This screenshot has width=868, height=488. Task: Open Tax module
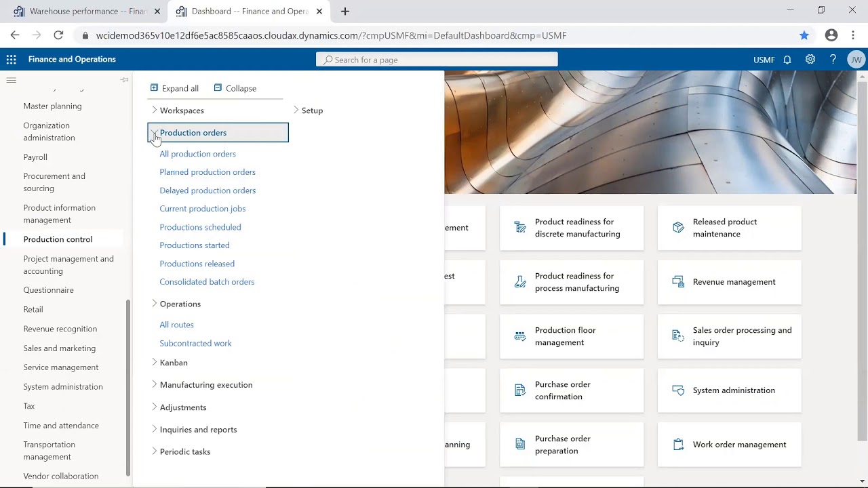tap(28, 406)
